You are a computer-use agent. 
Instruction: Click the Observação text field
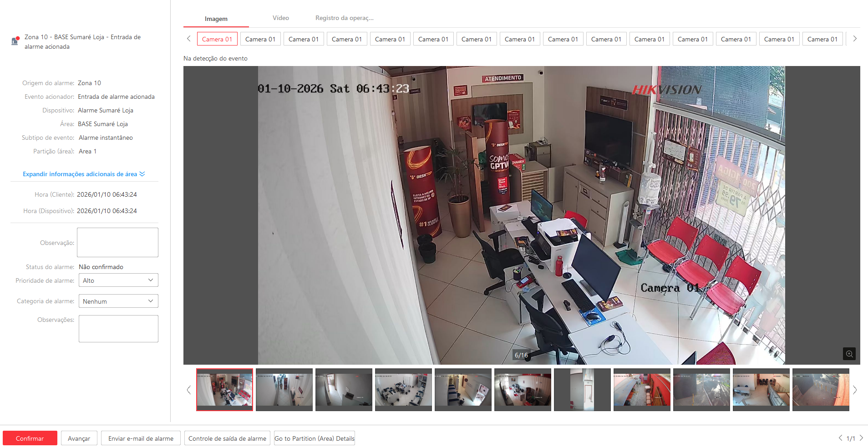point(117,243)
